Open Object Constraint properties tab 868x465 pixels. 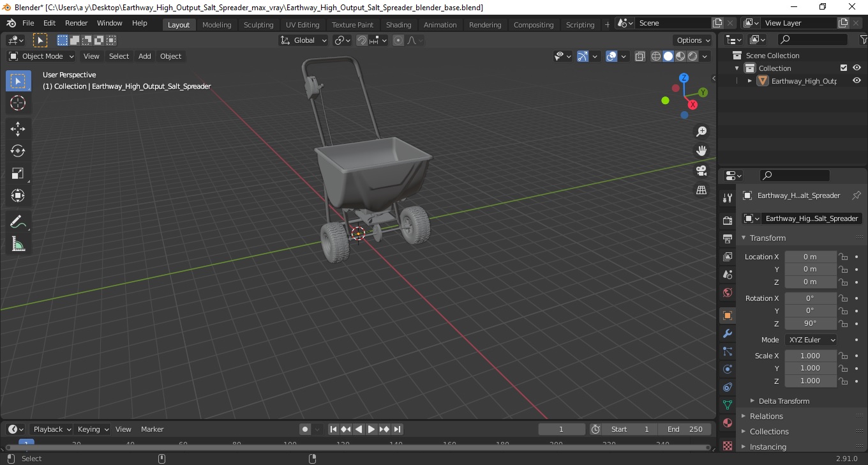(727, 387)
